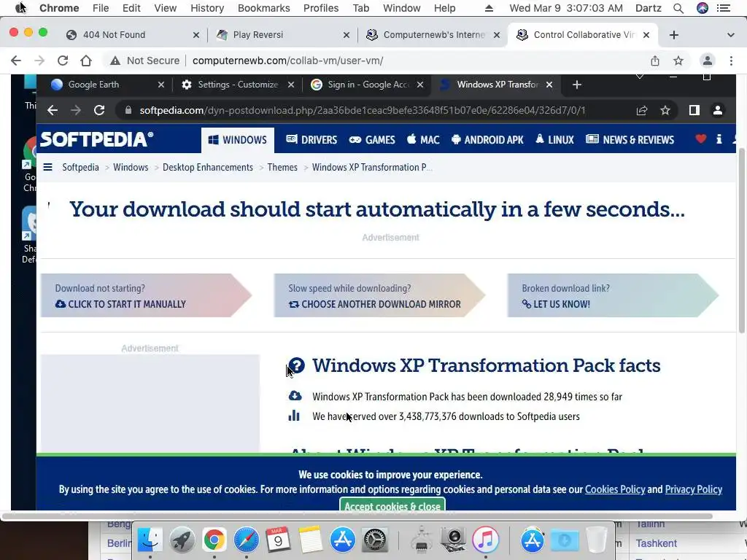Select the Android APK category
The height and width of the screenshot is (560, 747).
tap(487, 139)
